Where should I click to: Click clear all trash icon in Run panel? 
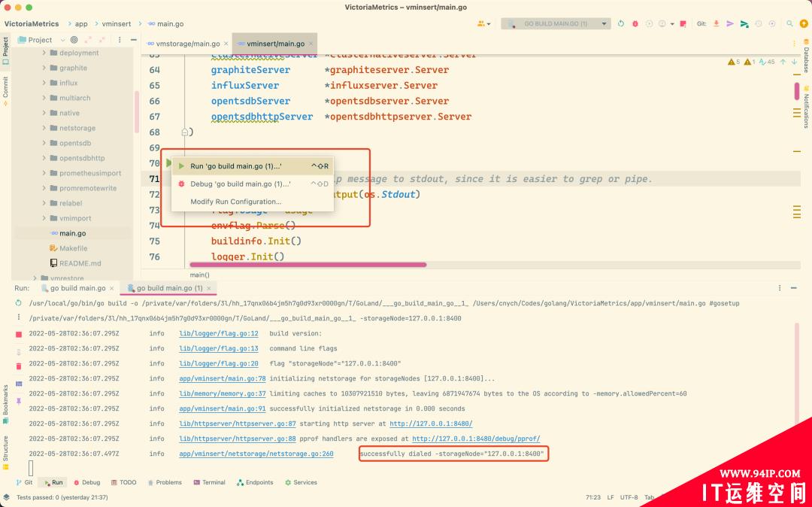pos(19,366)
